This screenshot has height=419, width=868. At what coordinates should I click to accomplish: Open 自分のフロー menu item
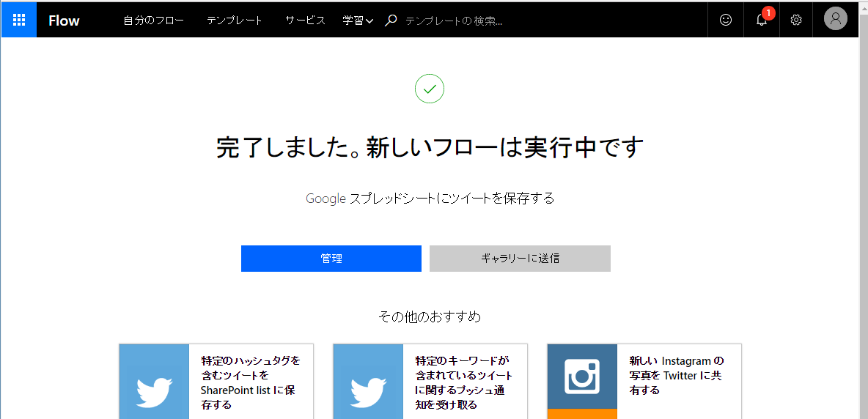(x=153, y=21)
